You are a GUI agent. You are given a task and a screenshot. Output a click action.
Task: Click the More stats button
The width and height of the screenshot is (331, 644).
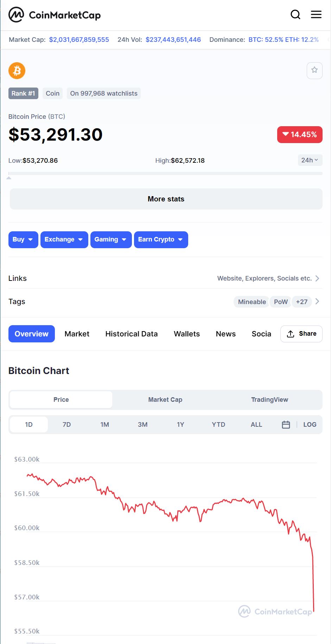pyautogui.click(x=166, y=199)
